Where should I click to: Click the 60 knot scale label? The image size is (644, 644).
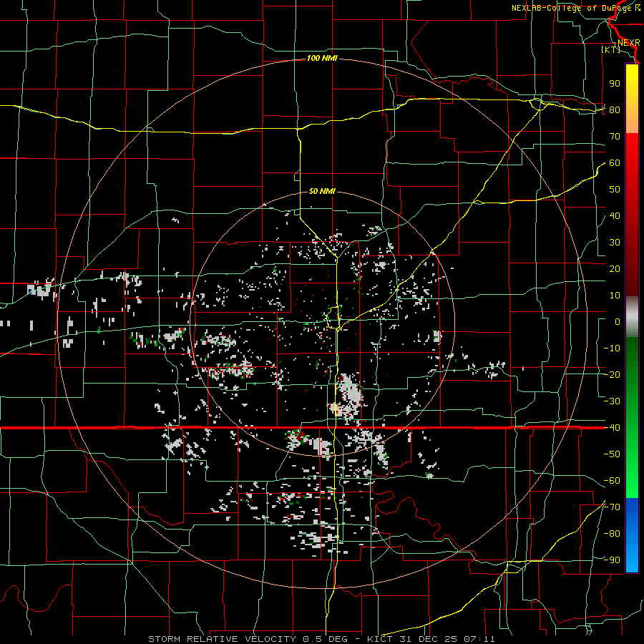tap(615, 162)
